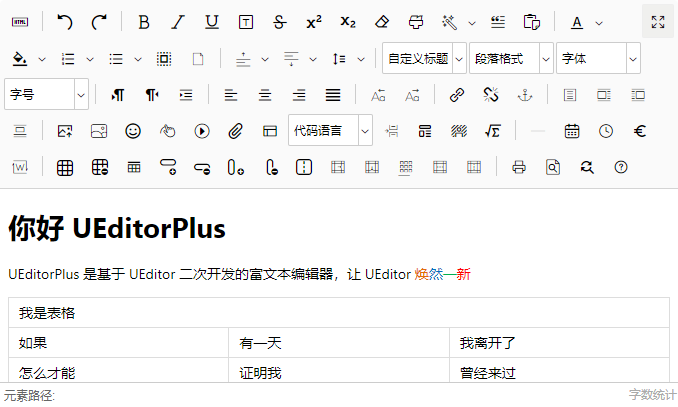Open the emoticon smiley picker
Screen dimensions: 678x407
click(133, 131)
